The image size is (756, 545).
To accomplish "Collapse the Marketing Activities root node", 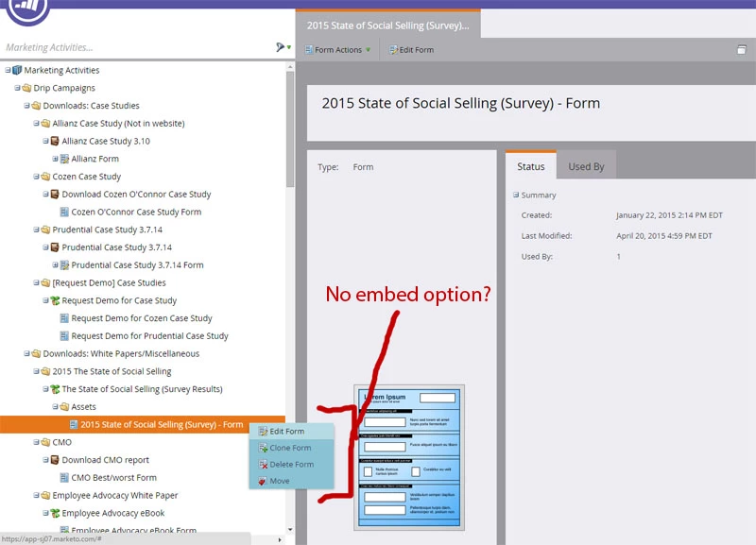I will click(x=8, y=70).
